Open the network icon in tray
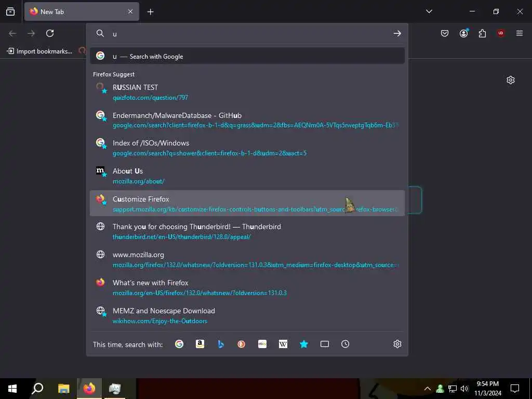 (453, 389)
